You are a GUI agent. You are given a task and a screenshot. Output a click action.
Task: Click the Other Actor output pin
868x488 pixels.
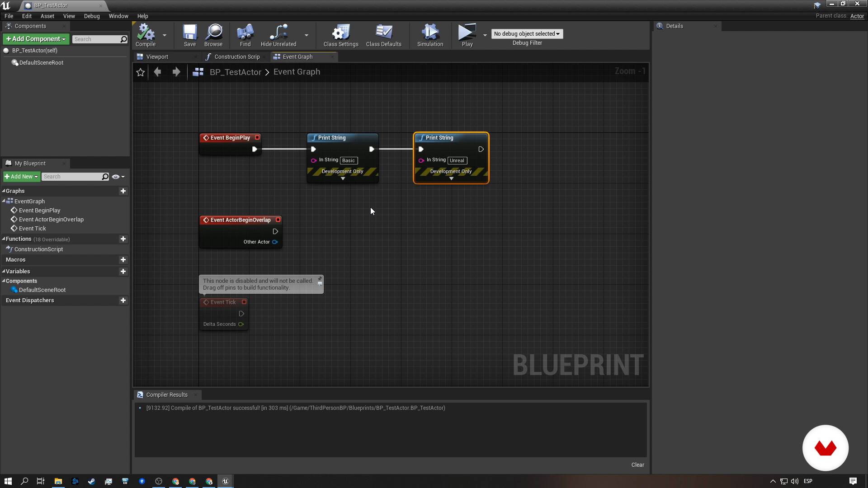(x=275, y=242)
